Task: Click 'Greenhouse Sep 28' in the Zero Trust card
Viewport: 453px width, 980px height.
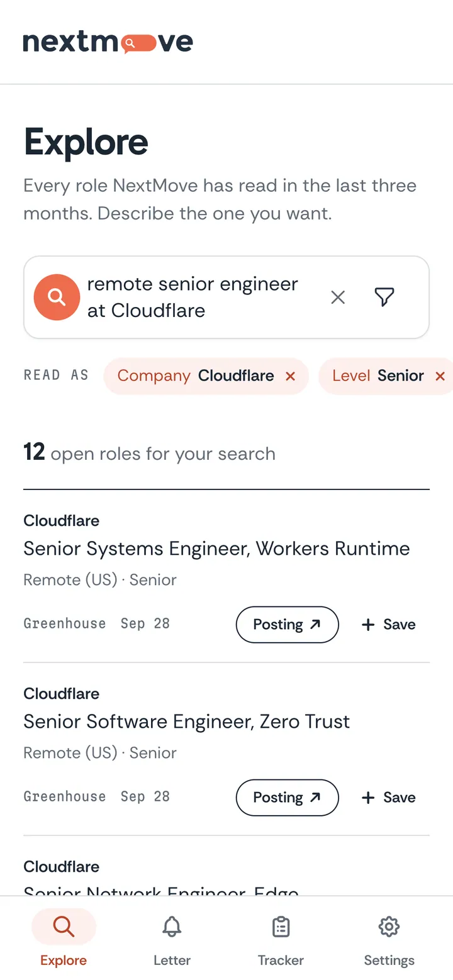Action: (97, 797)
